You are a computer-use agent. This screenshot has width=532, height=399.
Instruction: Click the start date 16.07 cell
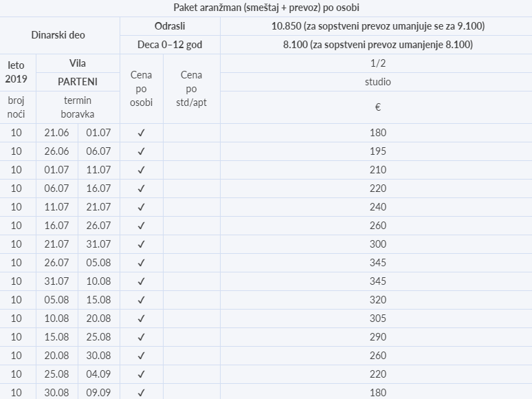pyautogui.click(x=57, y=226)
